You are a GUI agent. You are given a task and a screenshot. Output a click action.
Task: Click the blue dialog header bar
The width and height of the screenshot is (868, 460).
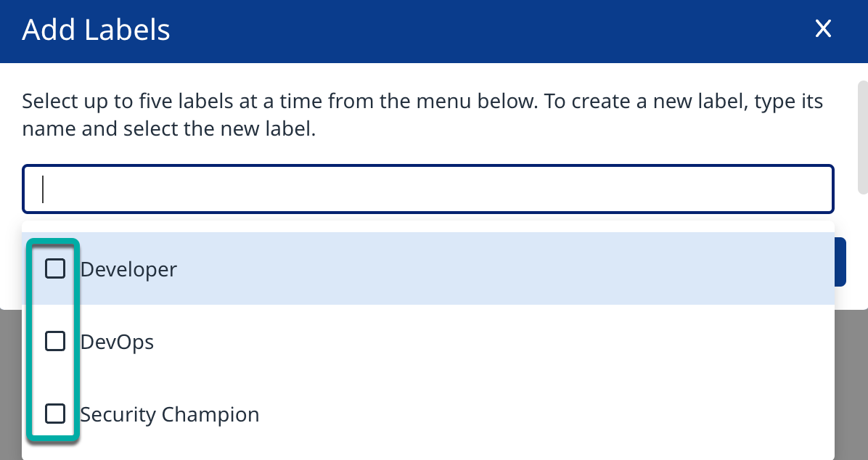point(472,30)
